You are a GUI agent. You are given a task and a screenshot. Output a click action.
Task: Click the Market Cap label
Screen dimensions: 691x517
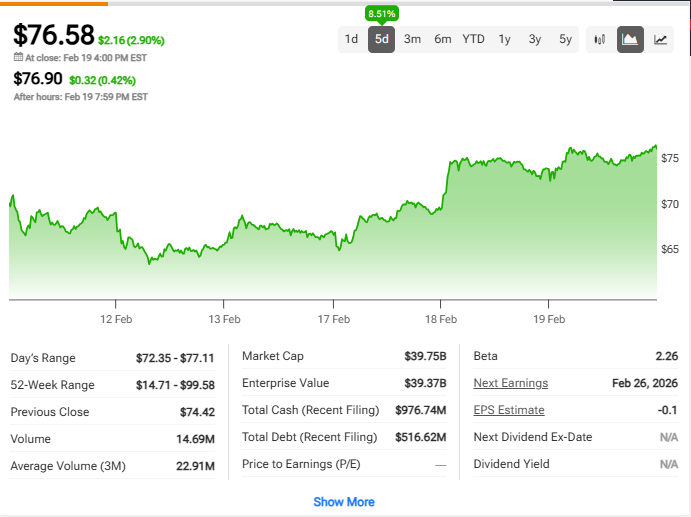pos(273,356)
